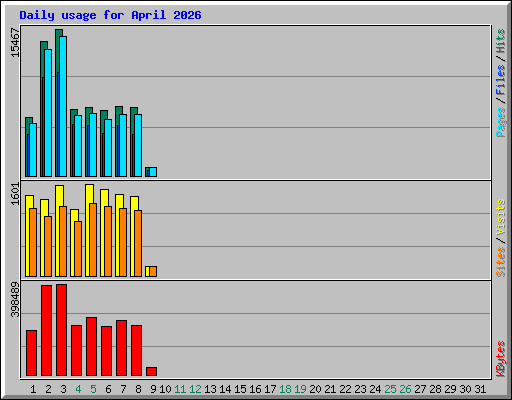Click x-axis day label "22"
Image resolution: width=512 pixels, height=400 pixels.
[345, 389]
